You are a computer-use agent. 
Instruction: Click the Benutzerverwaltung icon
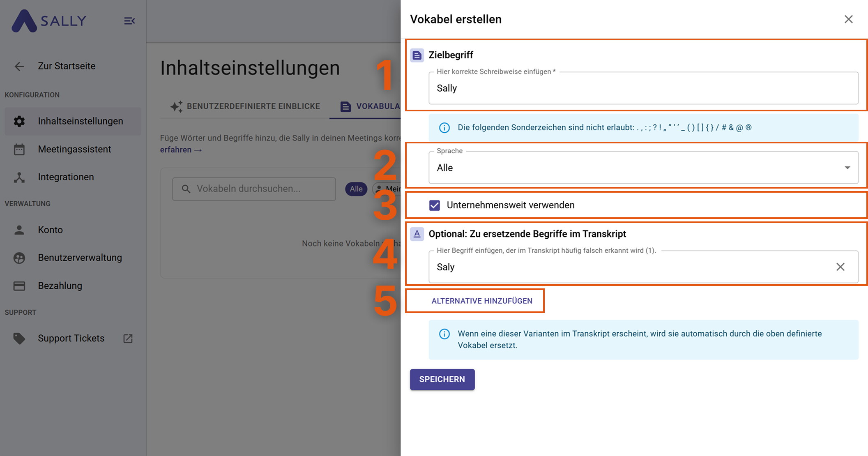[19, 258]
